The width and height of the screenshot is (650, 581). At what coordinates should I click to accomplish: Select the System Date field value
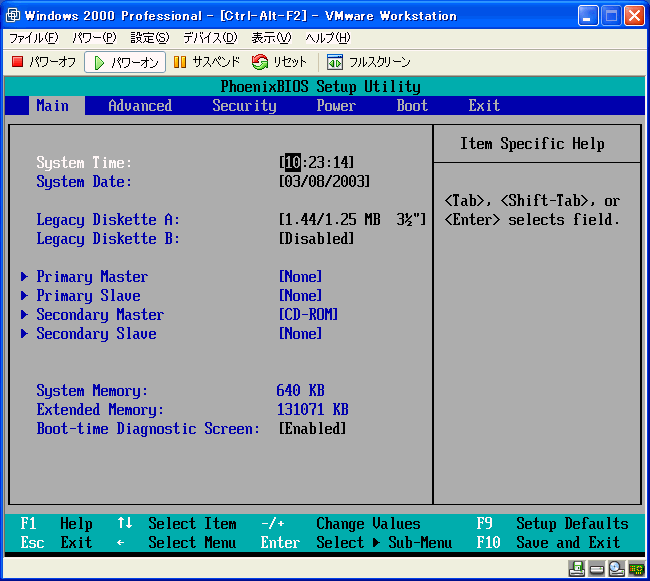tap(324, 182)
